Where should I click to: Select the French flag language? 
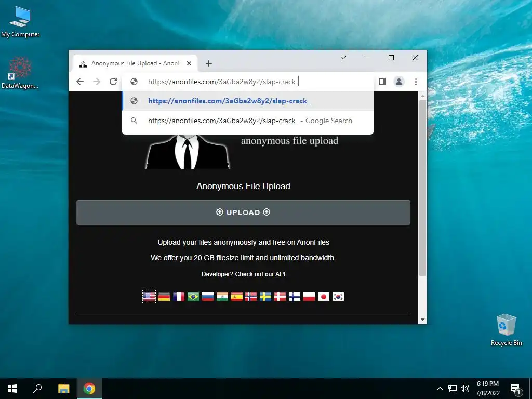coord(179,297)
